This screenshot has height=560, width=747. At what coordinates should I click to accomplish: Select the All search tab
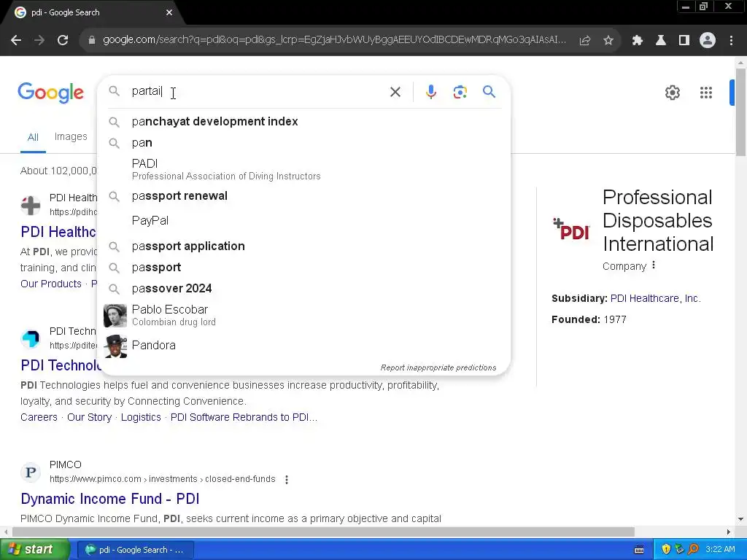pos(33,138)
